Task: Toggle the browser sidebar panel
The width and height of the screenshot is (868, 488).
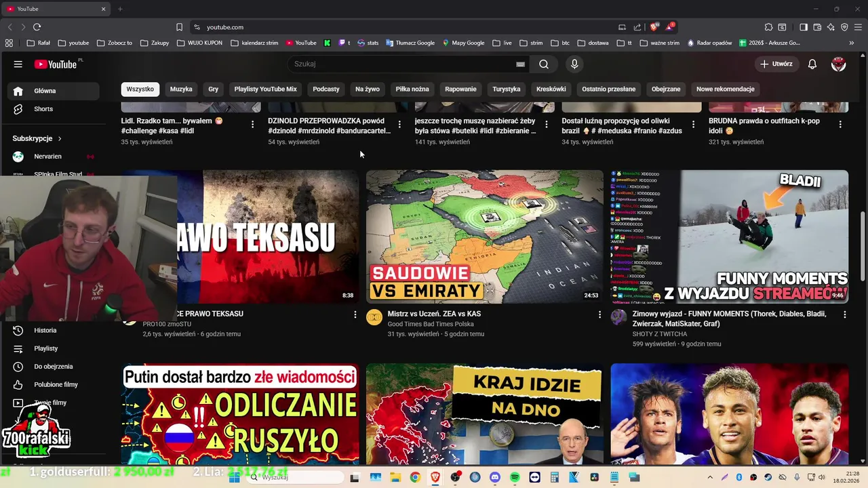Action: point(804,27)
